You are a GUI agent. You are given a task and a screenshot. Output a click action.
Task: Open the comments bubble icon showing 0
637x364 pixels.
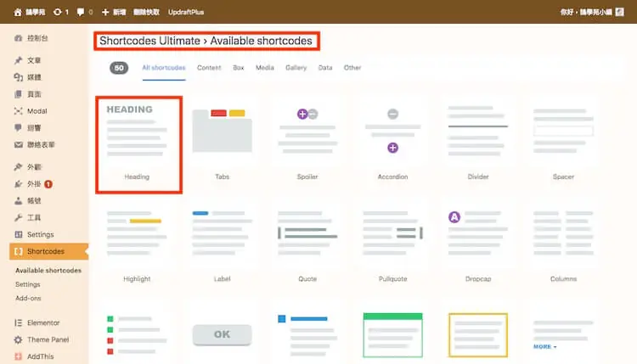85,12
